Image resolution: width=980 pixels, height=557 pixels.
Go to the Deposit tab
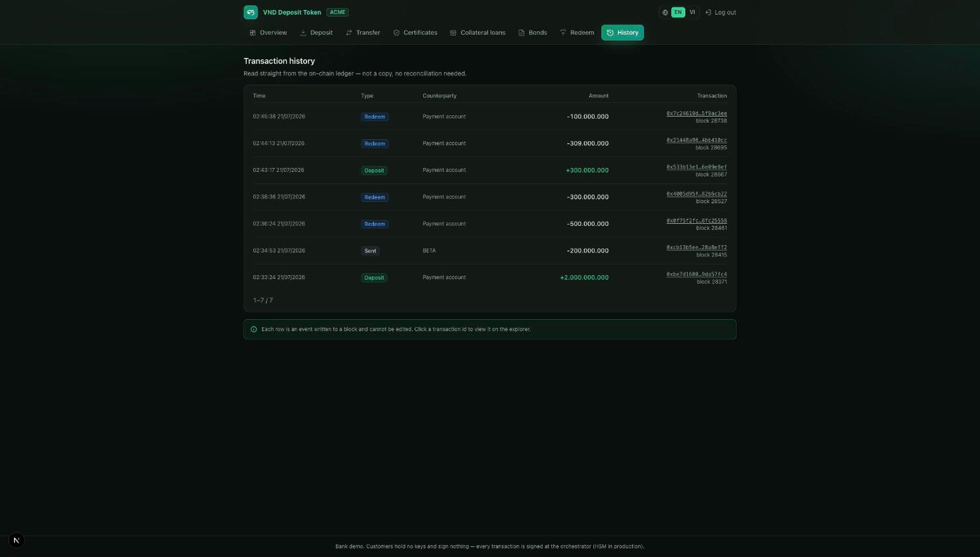(316, 33)
